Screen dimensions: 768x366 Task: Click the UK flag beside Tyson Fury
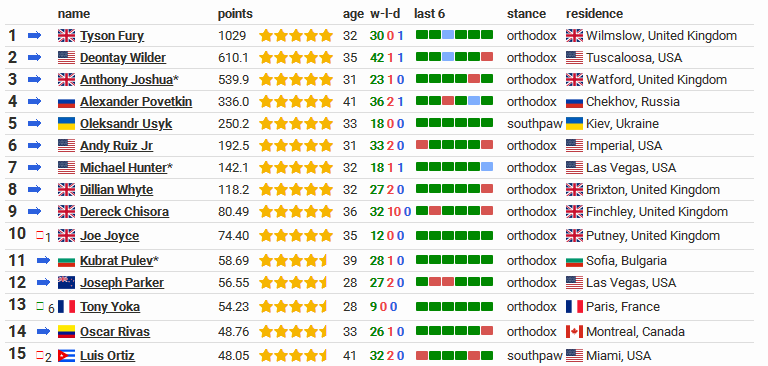coord(66,35)
